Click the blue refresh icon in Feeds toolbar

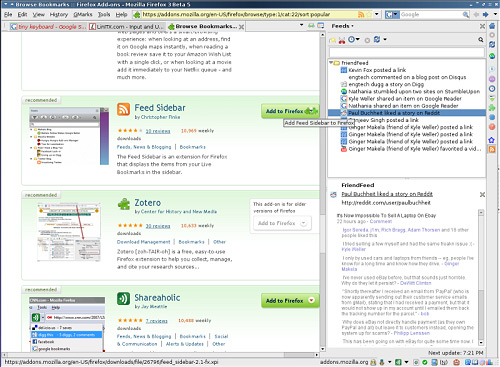pyautogui.click(x=377, y=39)
